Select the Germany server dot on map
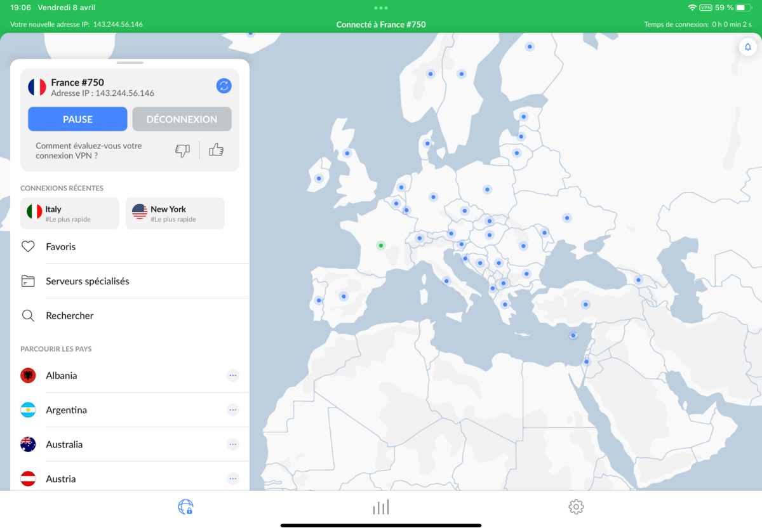Viewport: 762px width, 532px height. (433, 197)
